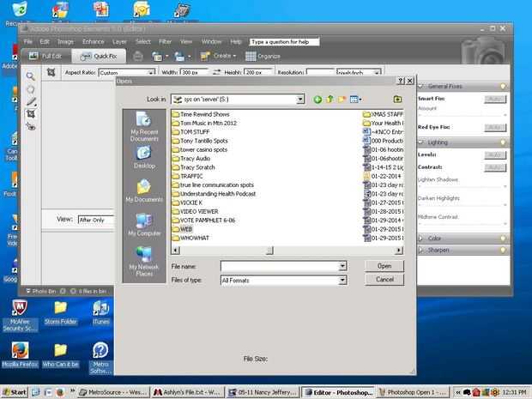
Task: Switch to MetroSource taskbar window
Action: coord(113,392)
